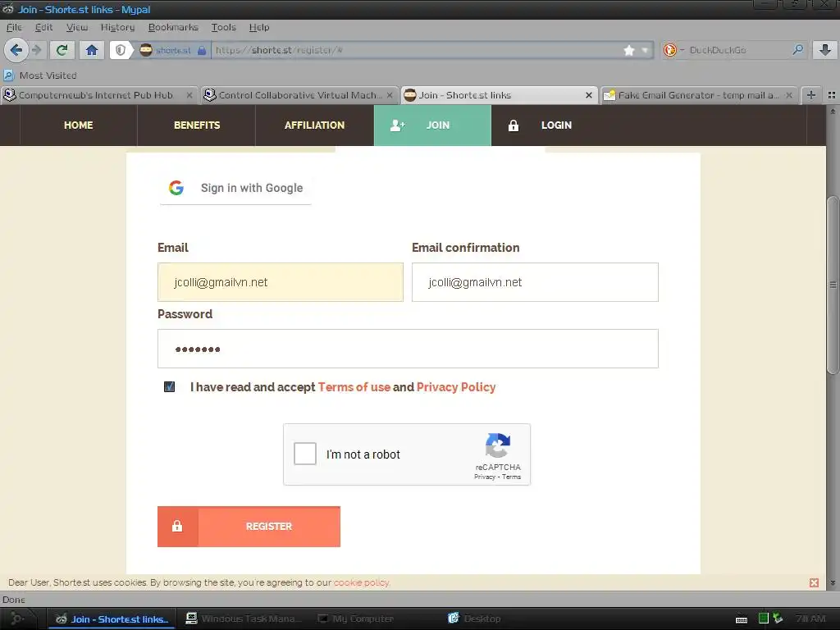840x630 pixels.
Task: Open the bookmark star dropdown arrow
Action: click(645, 50)
